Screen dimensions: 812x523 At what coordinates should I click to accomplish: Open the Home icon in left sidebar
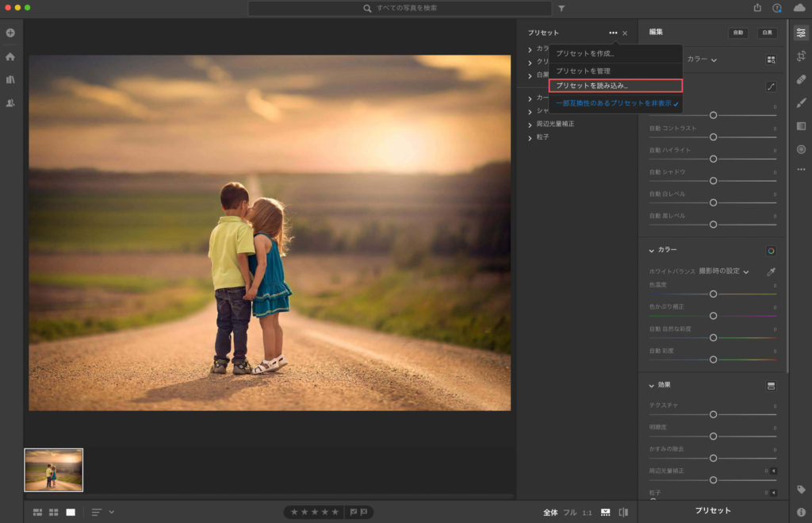pos(10,56)
